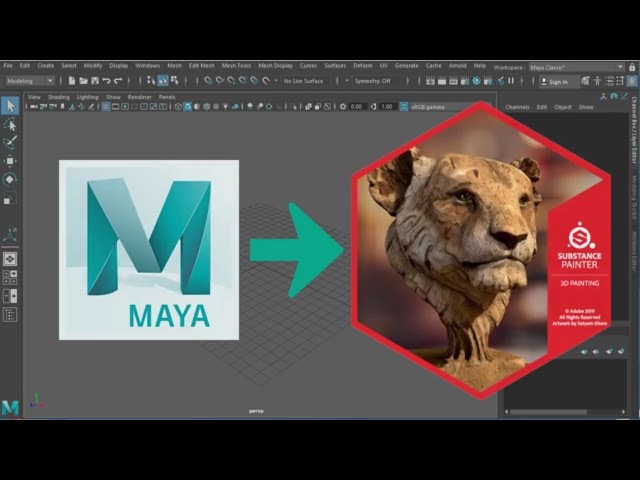Toggle the Outliner panel button in toolbox
This screenshot has height=480, width=640.
pyautogui.click(x=10, y=315)
